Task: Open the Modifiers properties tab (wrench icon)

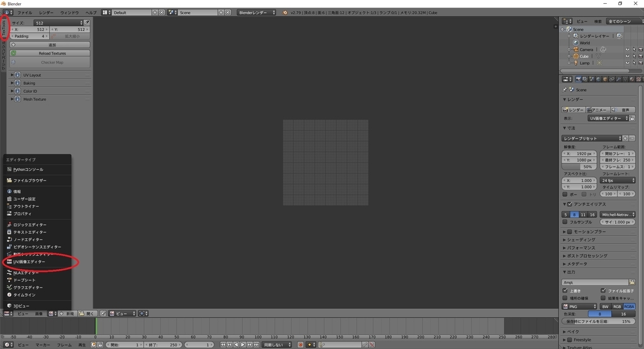Action: (x=619, y=79)
